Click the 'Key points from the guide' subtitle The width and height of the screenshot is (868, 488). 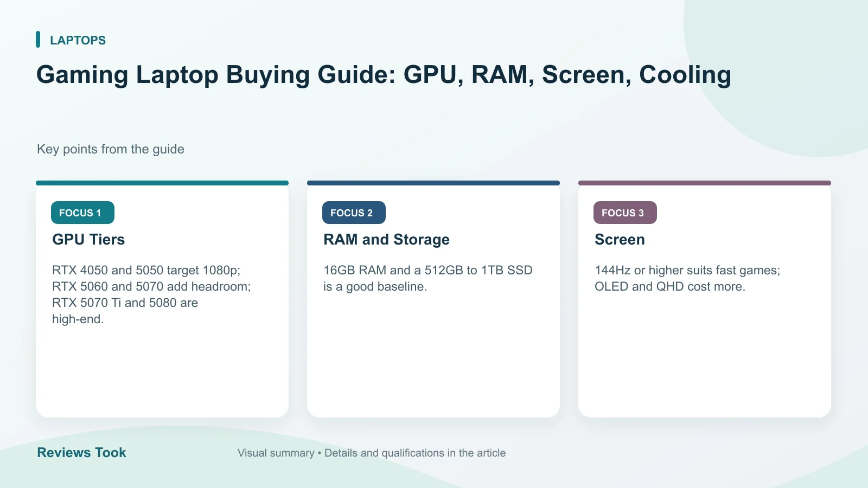(x=111, y=149)
